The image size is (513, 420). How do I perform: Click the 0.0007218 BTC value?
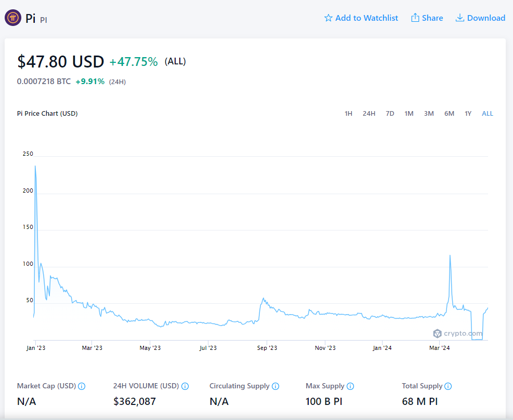click(x=44, y=82)
